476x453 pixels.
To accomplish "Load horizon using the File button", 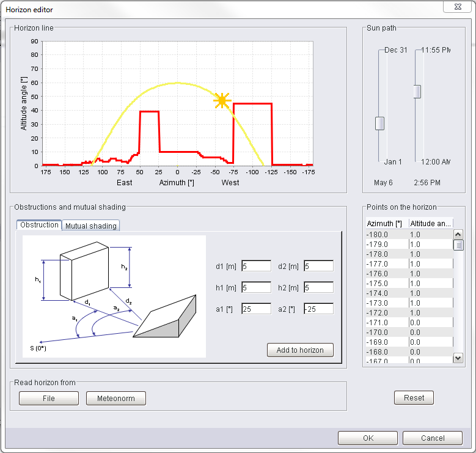I will (49, 399).
